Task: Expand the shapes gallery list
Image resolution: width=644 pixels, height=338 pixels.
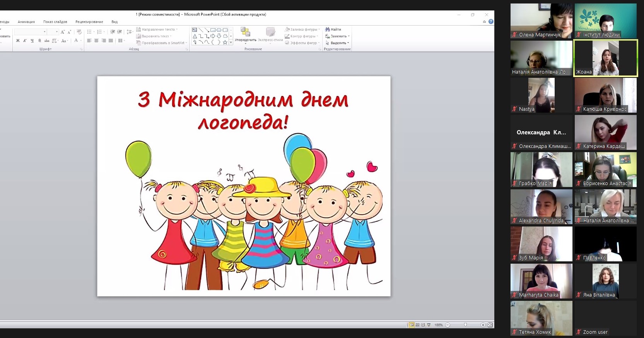Action: point(231,43)
